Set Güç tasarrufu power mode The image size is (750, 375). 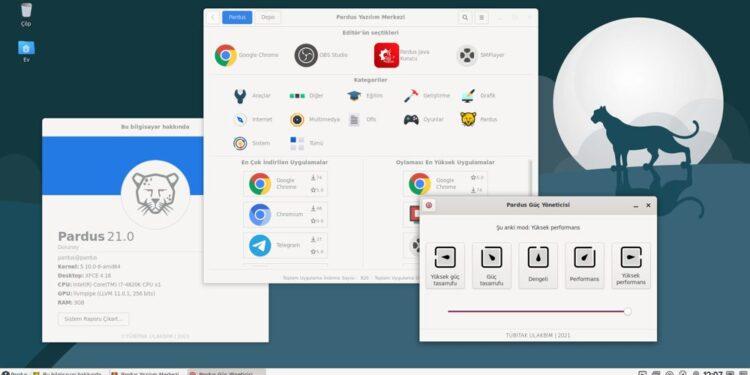tap(491, 265)
